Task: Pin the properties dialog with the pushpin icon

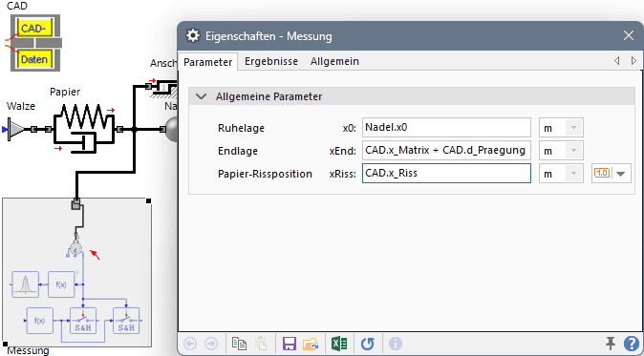Action: pos(611,343)
